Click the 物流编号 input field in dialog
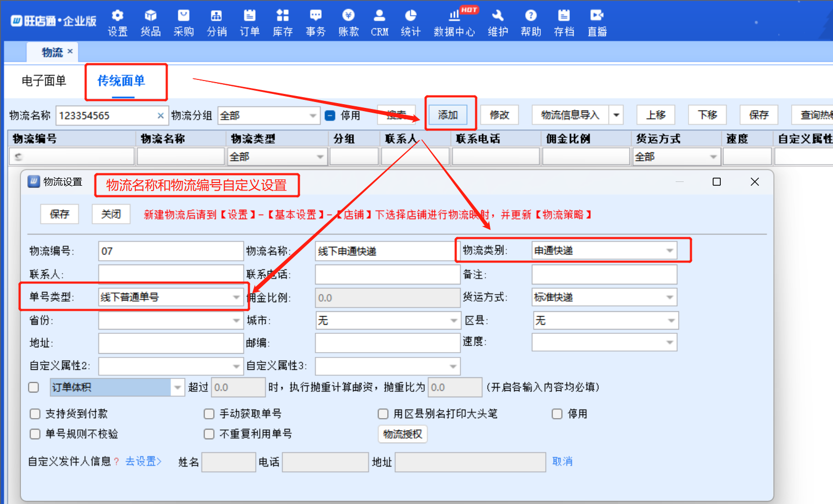This screenshot has height=504, width=833. click(x=170, y=251)
